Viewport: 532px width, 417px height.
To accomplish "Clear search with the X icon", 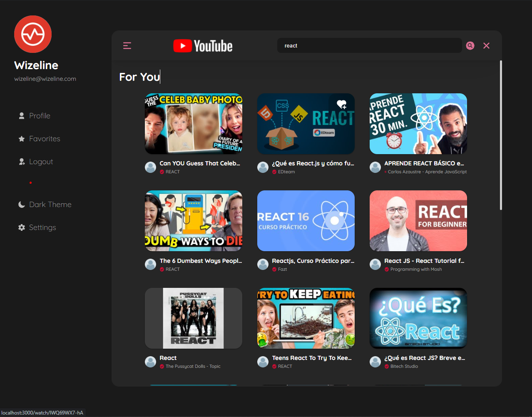I will (x=486, y=46).
